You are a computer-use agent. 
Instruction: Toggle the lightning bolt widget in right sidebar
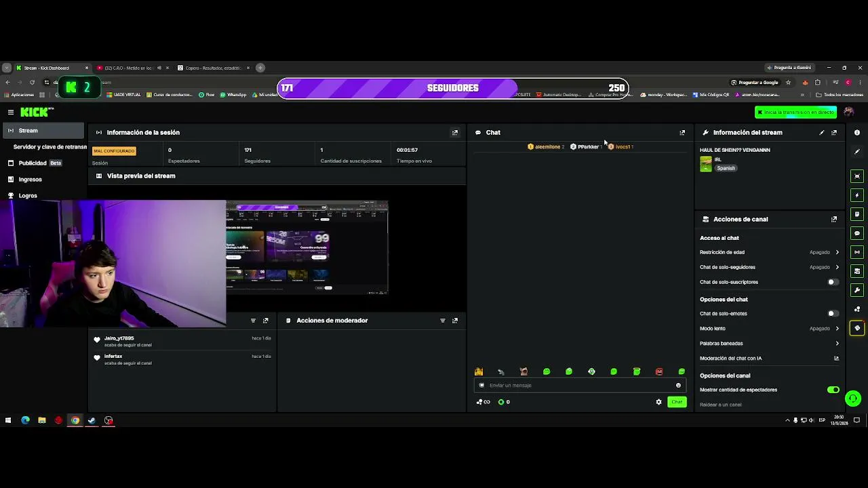[x=857, y=195]
